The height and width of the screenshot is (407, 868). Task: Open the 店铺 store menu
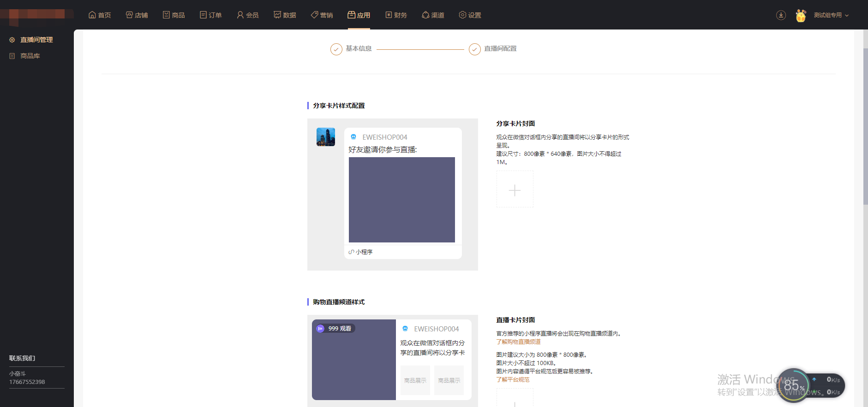(x=137, y=15)
